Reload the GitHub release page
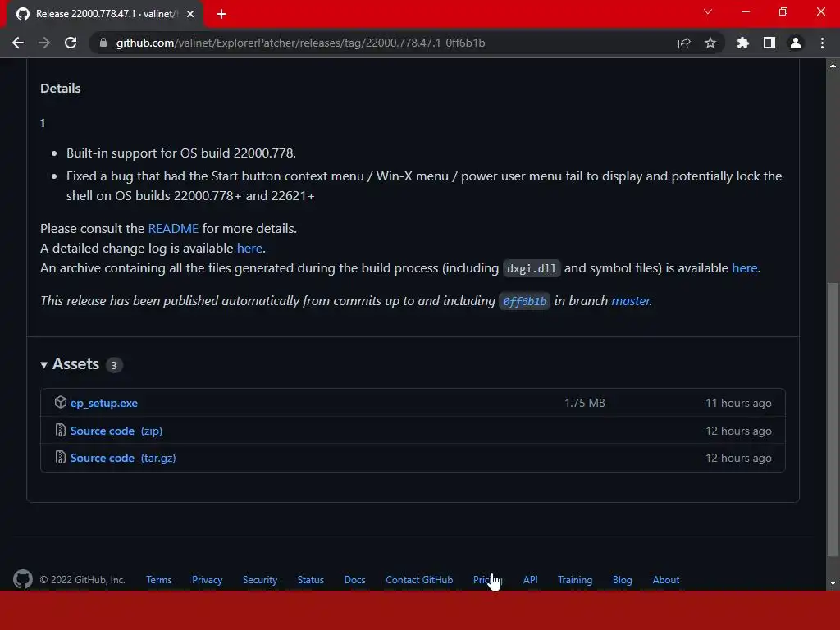 (x=71, y=43)
